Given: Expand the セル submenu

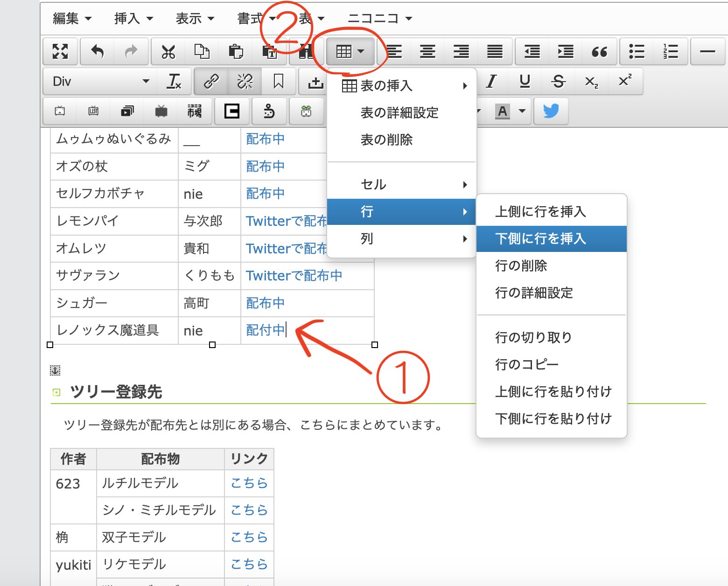Looking at the screenshot, I should point(402,185).
